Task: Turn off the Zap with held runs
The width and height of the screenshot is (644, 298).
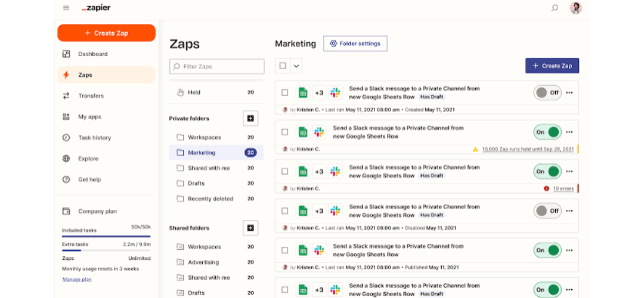Action: click(x=547, y=132)
